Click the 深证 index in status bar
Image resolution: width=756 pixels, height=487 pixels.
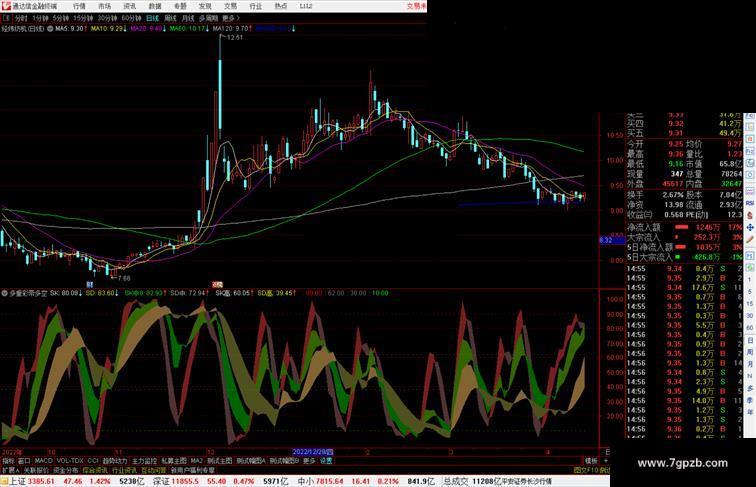pos(161,482)
